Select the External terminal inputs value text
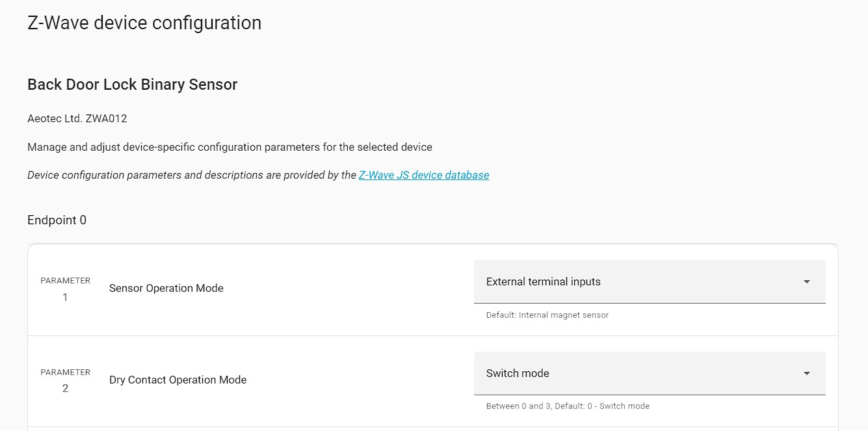This screenshot has height=431, width=868. click(x=543, y=281)
